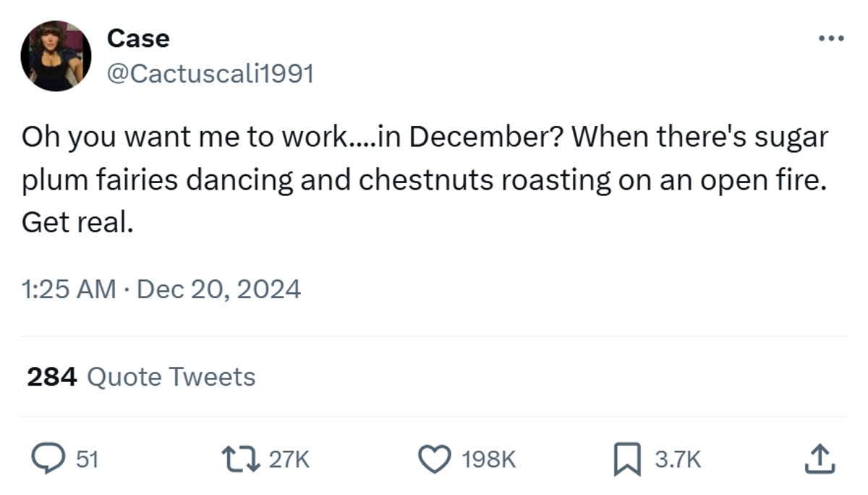The width and height of the screenshot is (868, 495).
Task: Select Case's display name
Action: tap(138, 38)
